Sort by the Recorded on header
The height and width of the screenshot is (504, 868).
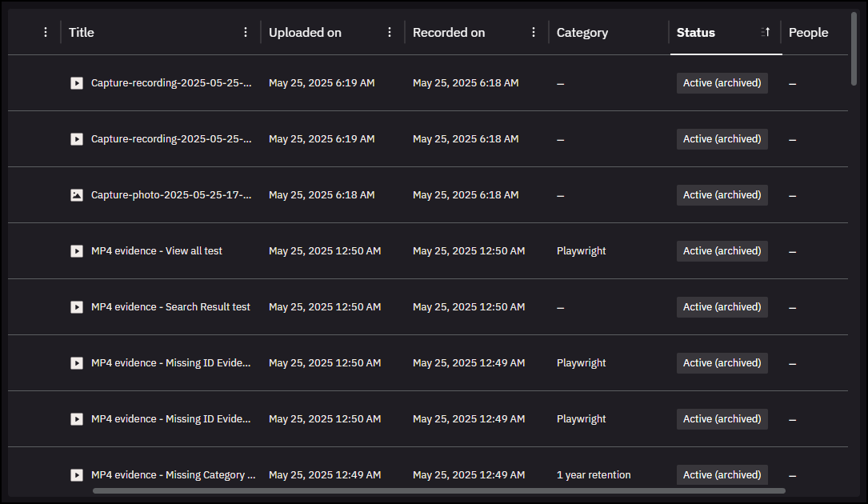tap(449, 33)
